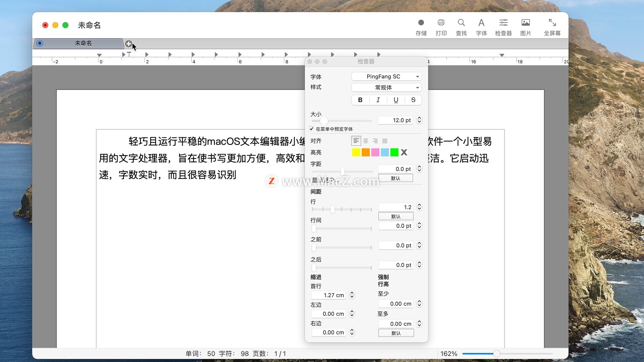This screenshot has height=362, width=644.
Task: Click the 打印 print icon
Action: tap(441, 23)
